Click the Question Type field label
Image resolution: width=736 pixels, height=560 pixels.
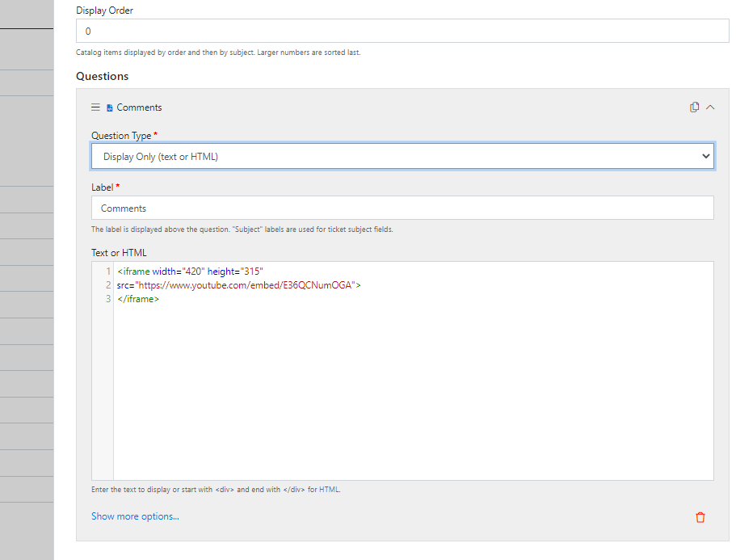pyautogui.click(x=121, y=136)
